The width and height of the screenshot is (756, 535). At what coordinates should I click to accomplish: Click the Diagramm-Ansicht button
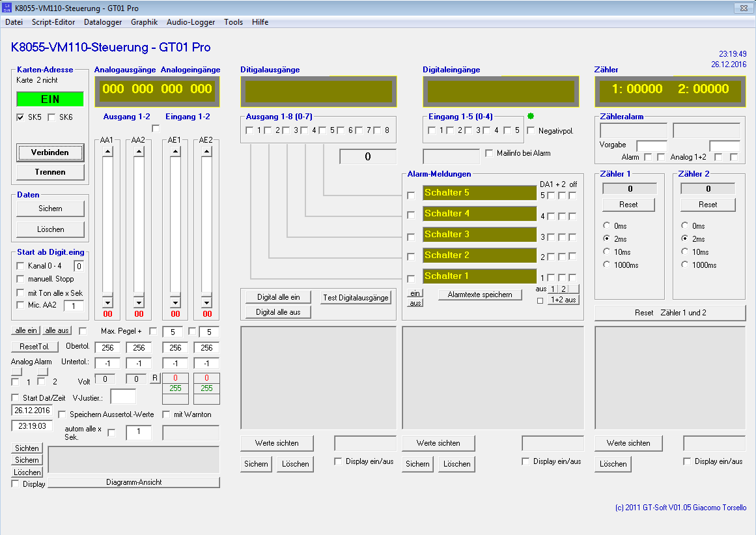(x=134, y=482)
